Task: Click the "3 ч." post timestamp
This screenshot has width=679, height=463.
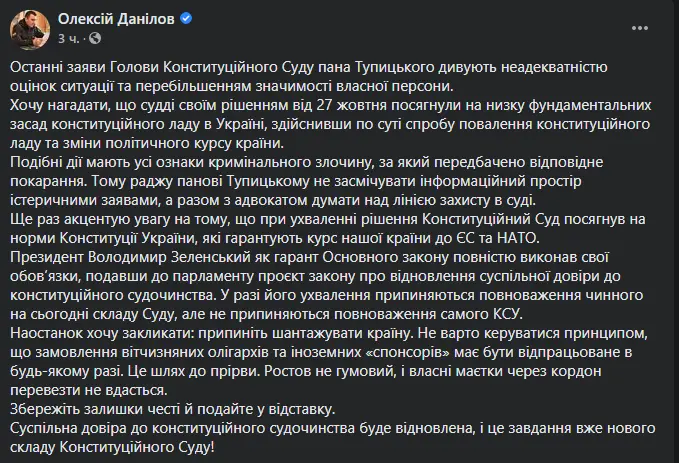Action: [x=70, y=36]
